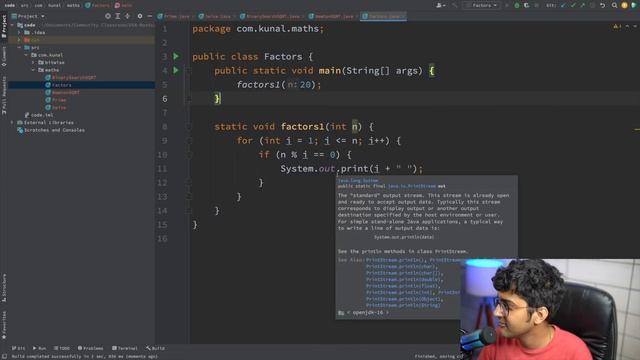Expand the bitwise package in project tree

coord(33,62)
